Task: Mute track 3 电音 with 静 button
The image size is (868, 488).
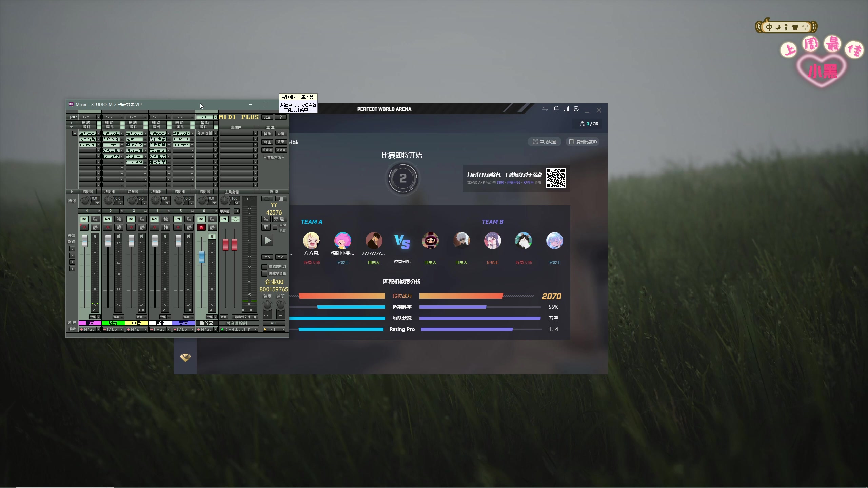Action: coord(142,227)
